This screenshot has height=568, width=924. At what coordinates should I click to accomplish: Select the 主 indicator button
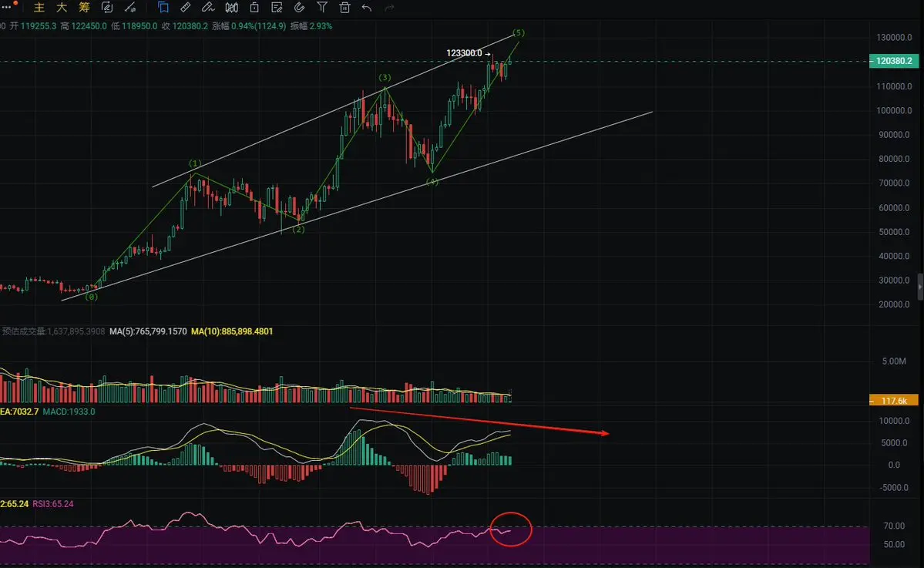point(39,8)
